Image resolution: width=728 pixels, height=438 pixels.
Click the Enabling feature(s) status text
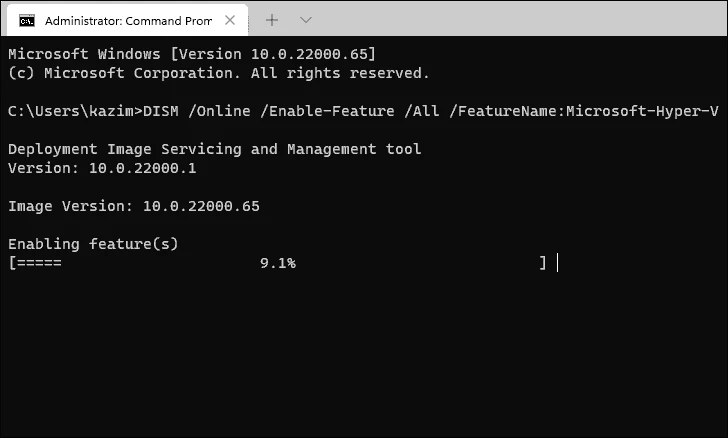point(92,244)
